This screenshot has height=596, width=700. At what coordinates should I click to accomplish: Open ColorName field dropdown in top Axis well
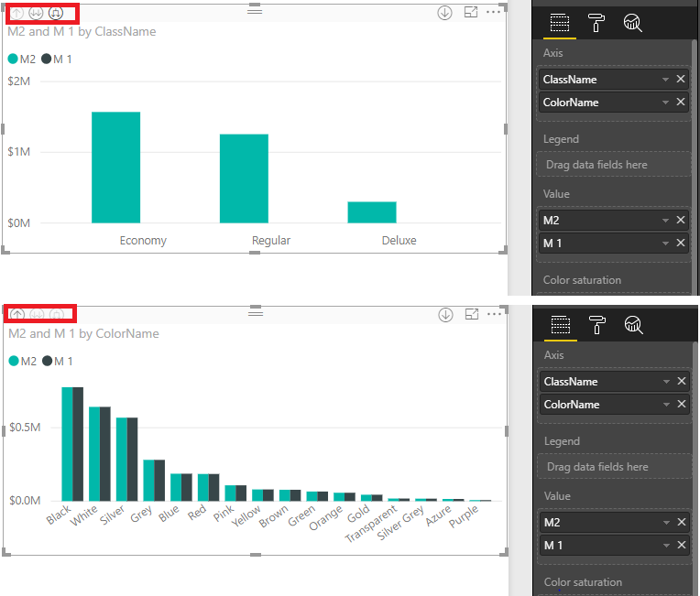665,103
